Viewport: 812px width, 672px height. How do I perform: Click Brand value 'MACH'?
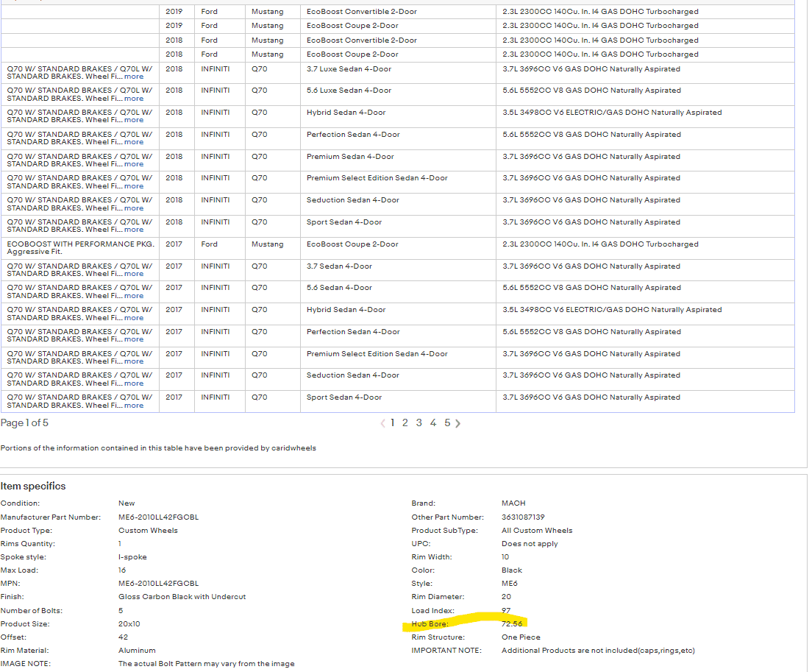pyautogui.click(x=513, y=503)
